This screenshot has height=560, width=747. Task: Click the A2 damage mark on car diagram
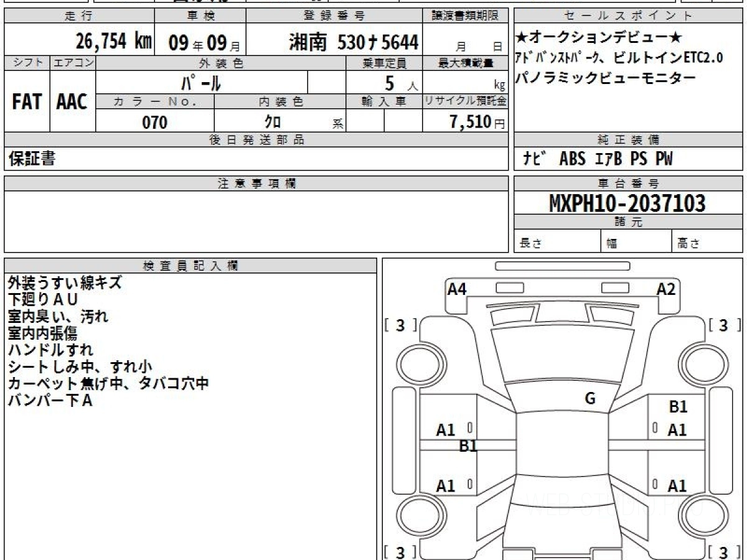point(666,289)
